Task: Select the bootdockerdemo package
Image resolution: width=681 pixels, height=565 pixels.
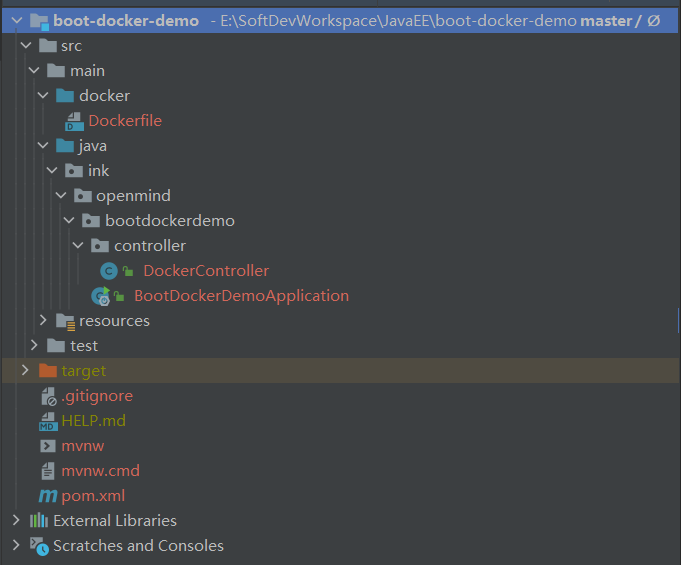Action: click(169, 220)
